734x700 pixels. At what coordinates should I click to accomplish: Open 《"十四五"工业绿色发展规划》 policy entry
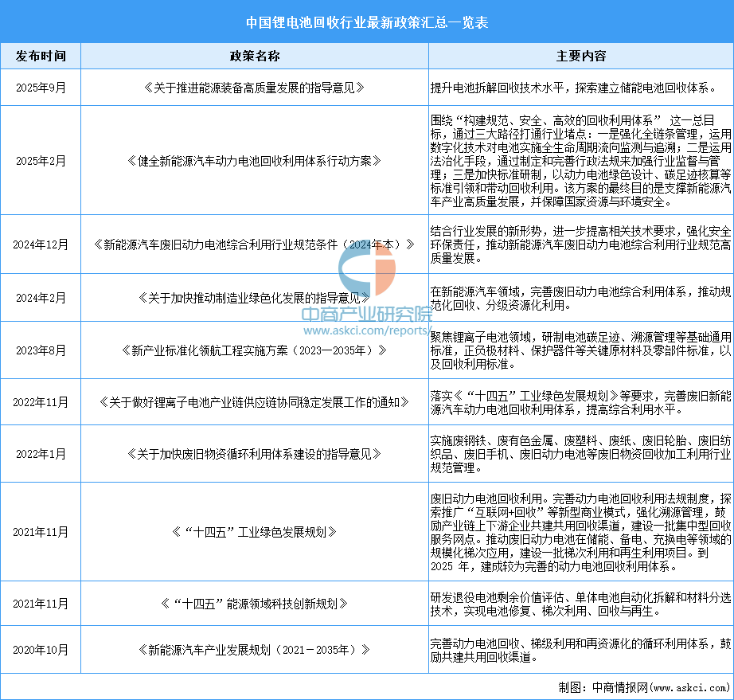[255, 533]
